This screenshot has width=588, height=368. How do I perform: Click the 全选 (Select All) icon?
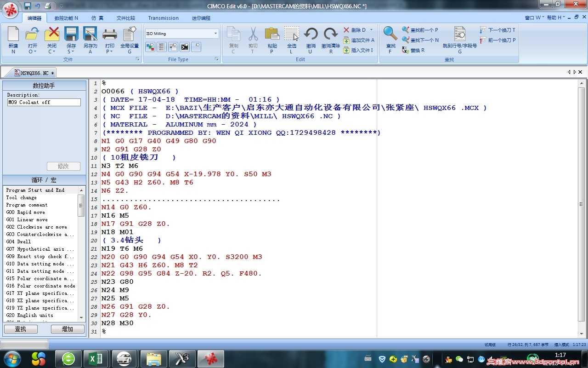292,34
